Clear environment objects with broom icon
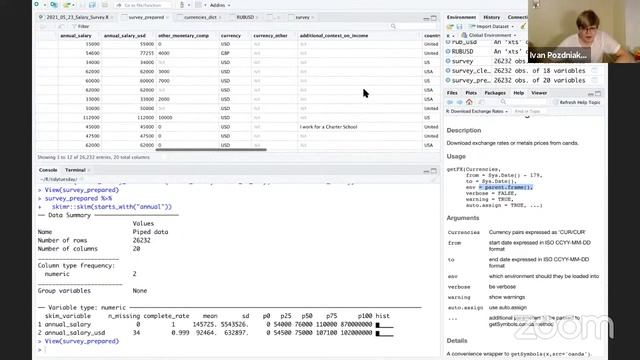The height and width of the screenshot is (360, 640). pos(523,27)
